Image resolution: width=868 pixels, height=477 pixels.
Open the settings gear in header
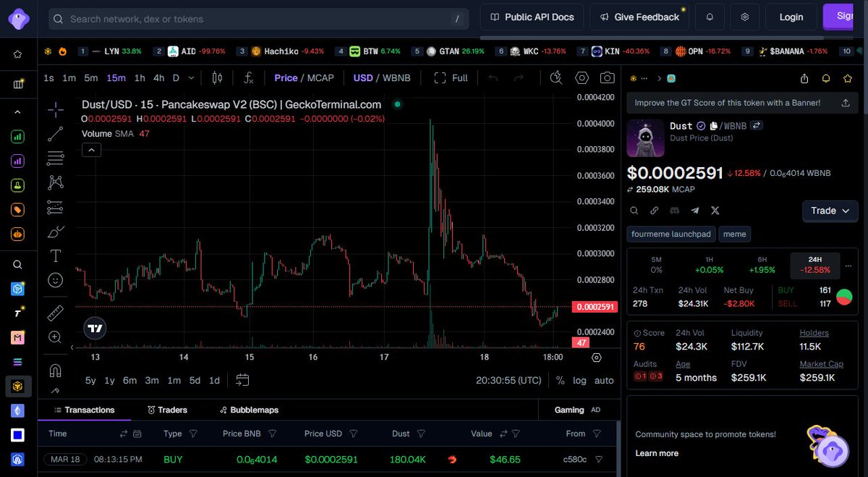pos(745,17)
